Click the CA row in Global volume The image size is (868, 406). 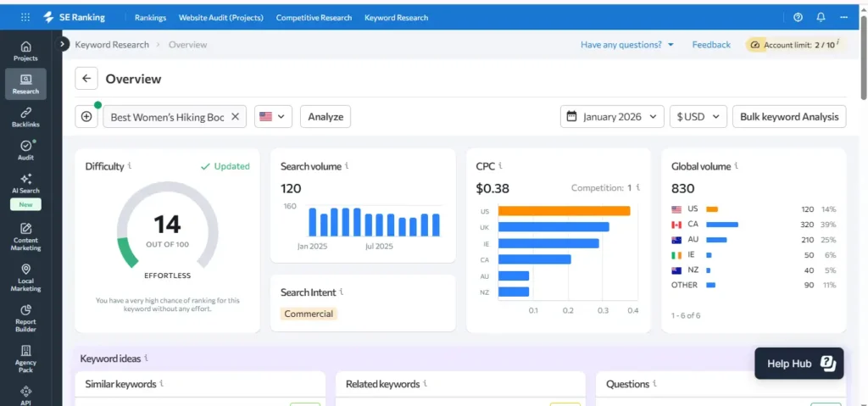point(754,225)
